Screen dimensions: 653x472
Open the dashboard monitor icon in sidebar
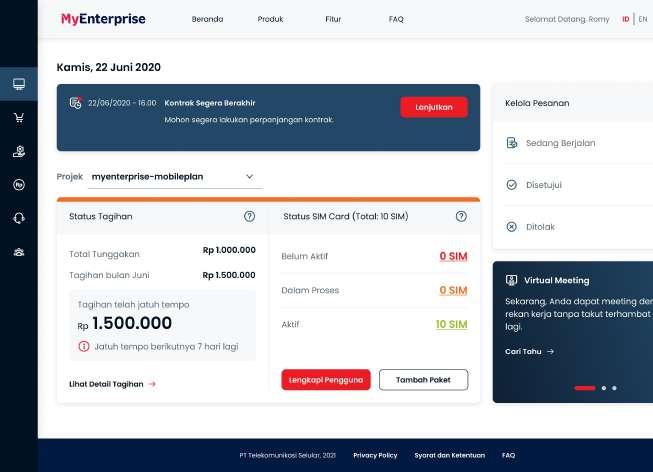[19, 84]
